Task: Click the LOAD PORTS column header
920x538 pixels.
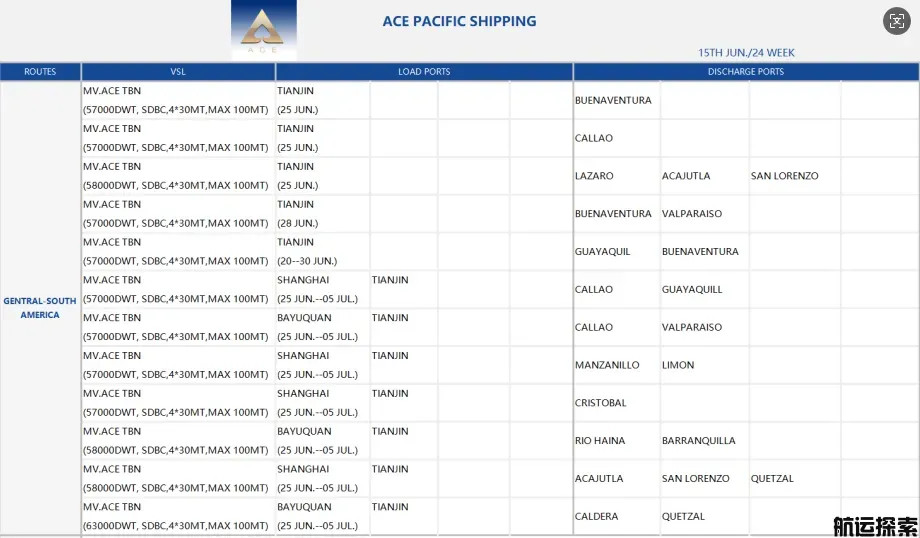Action: [x=424, y=72]
